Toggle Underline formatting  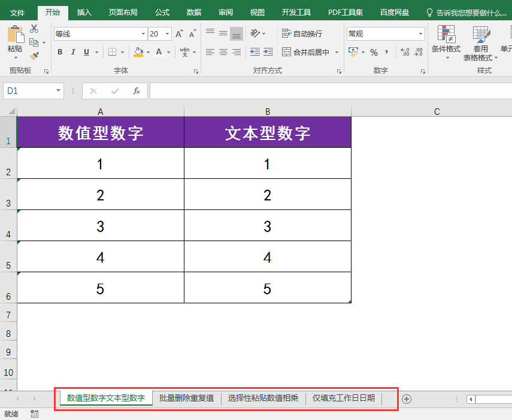coord(86,52)
